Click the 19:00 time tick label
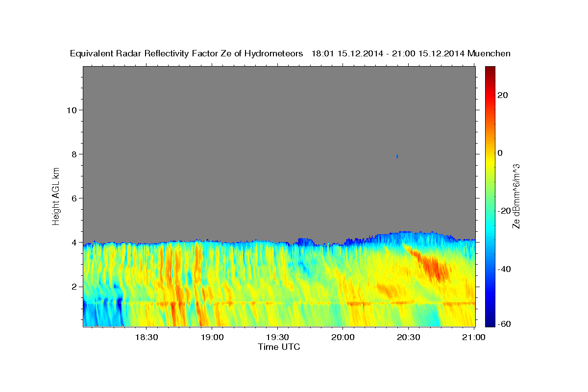The width and height of the screenshot is (588, 392). (212, 337)
